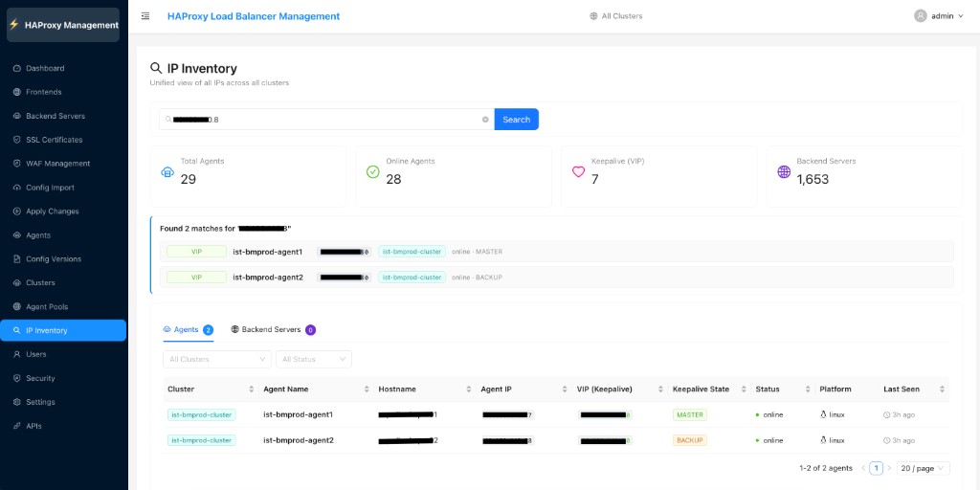Viewport: 980px width, 490px height.
Task: Click the Apply Changes sidebar icon
Action: tap(17, 212)
